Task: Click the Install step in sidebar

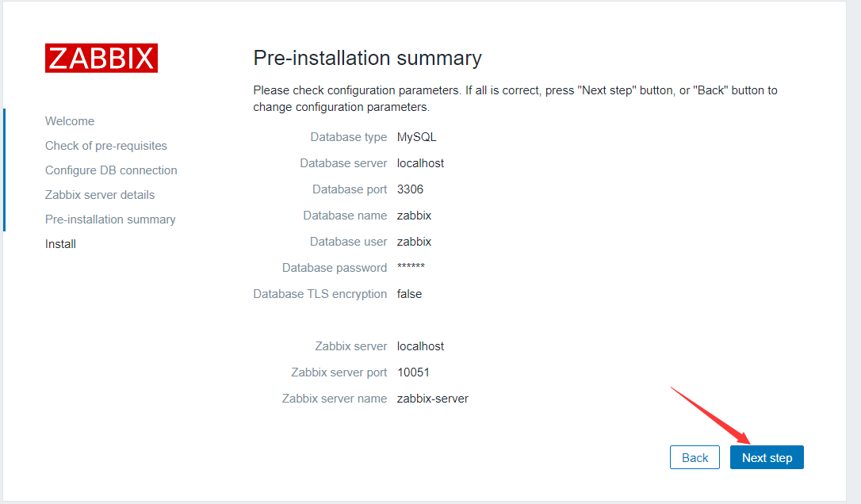Action: [60, 244]
